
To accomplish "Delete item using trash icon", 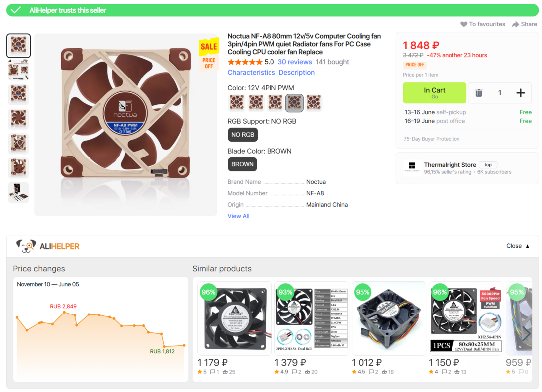I will pos(478,93).
